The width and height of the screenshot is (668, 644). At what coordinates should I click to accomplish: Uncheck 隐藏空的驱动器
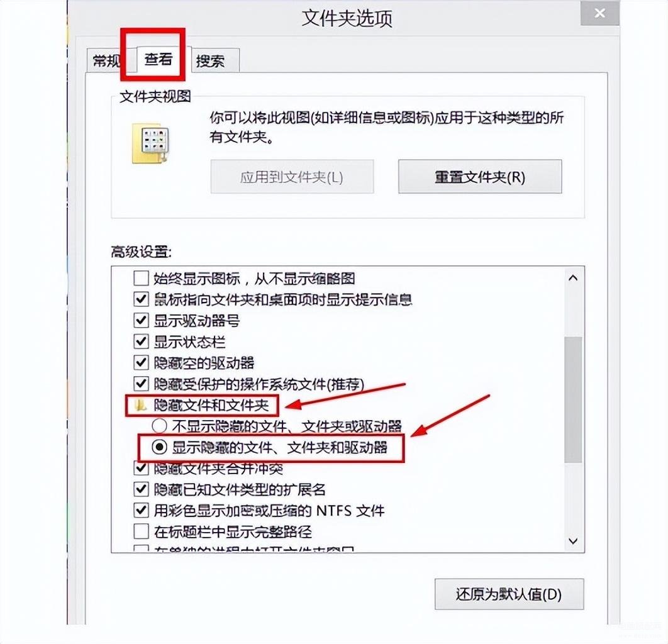tap(141, 363)
